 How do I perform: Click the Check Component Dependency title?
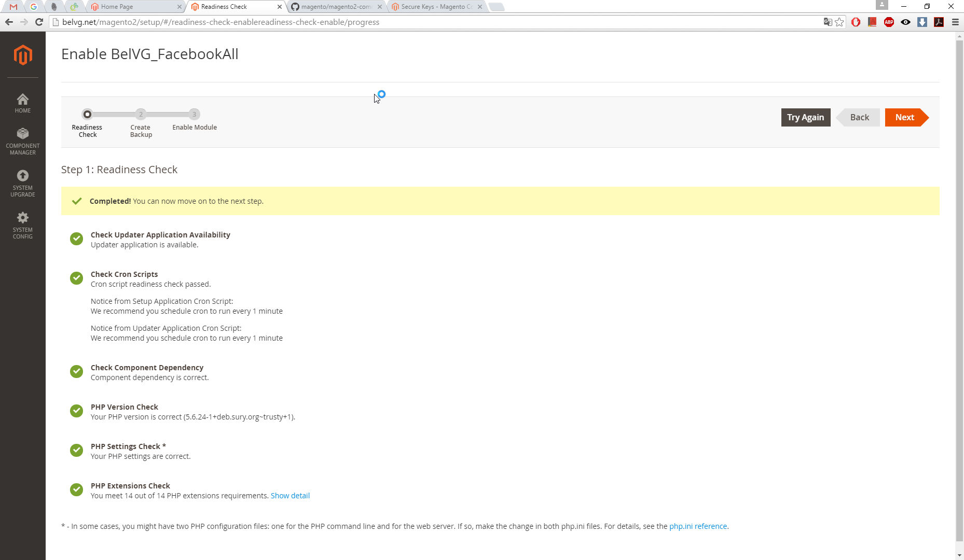click(147, 368)
